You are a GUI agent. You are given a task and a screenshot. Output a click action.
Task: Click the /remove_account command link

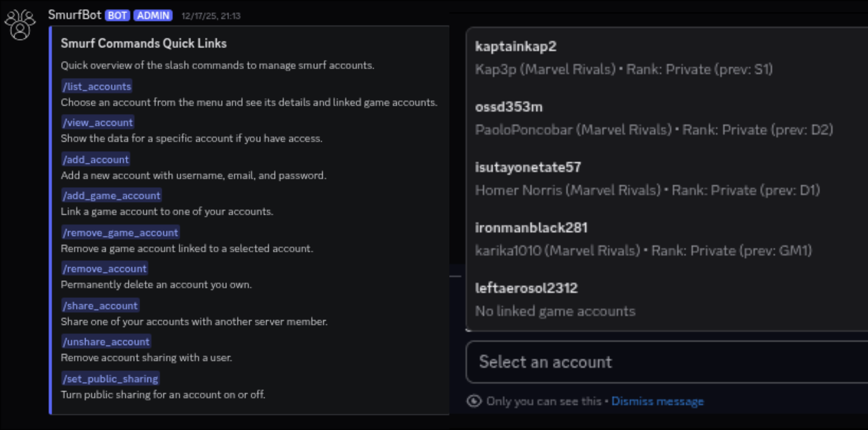coord(104,268)
